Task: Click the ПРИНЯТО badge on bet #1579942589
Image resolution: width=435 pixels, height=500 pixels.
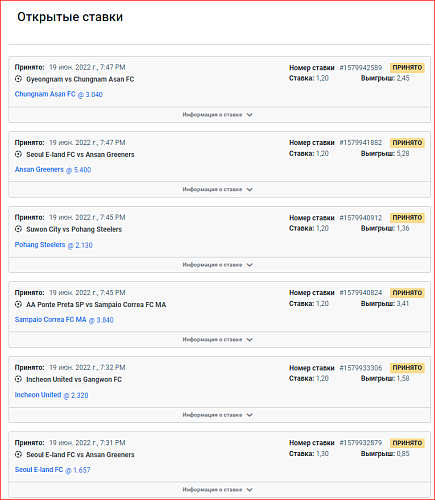Action: coord(407,67)
